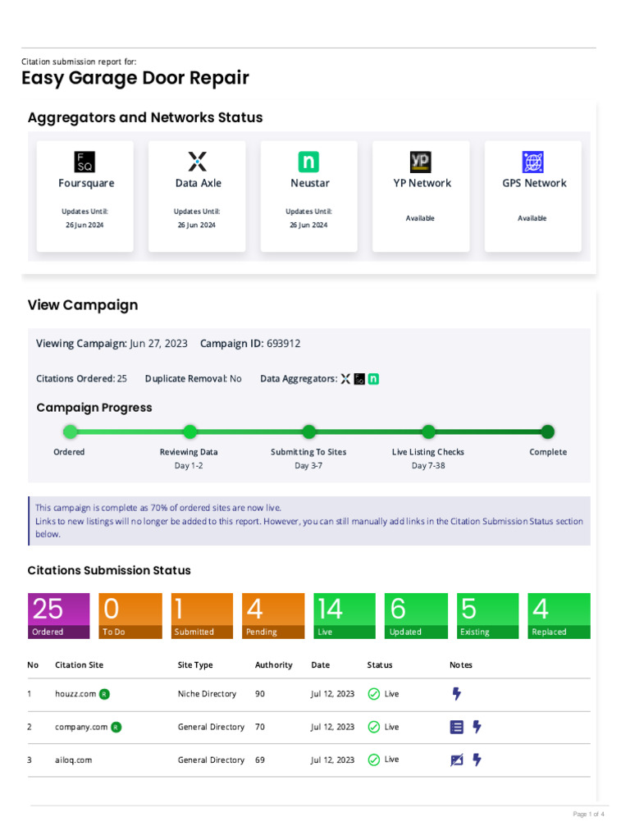Select the purple 25 Ordered tile

pyautogui.click(x=59, y=616)
